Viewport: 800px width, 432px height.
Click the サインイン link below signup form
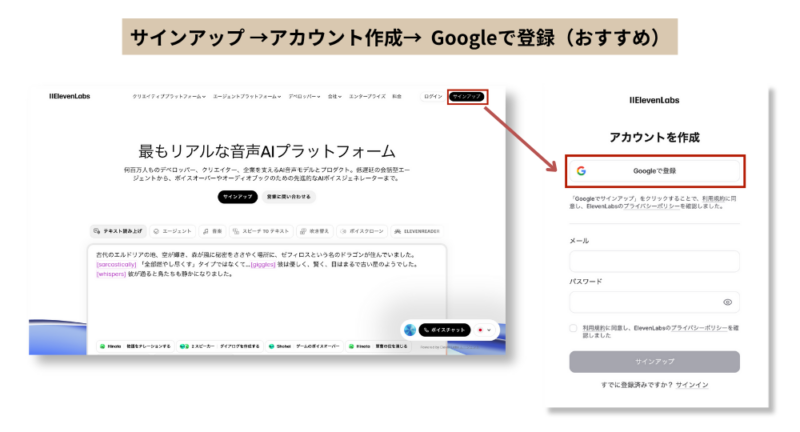click(691, 385)
